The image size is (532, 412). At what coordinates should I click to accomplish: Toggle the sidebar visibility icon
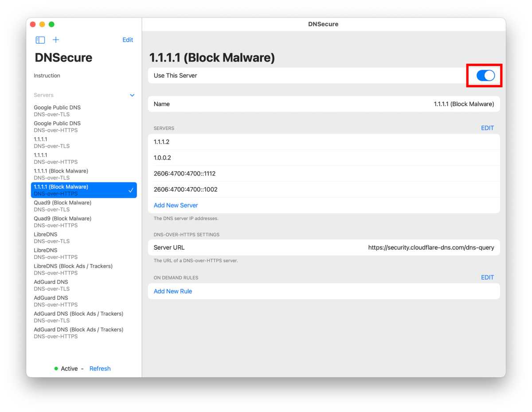click(40, 40)
